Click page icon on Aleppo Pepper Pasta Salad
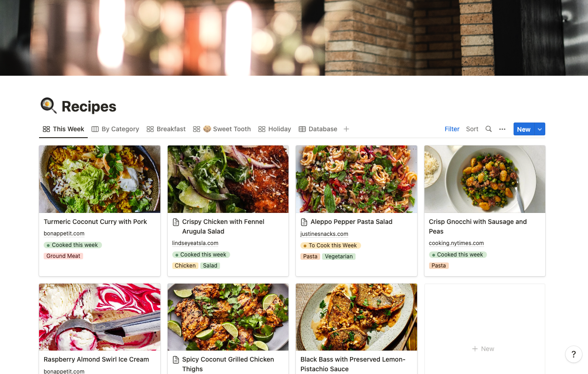 [x=304, y=222]
